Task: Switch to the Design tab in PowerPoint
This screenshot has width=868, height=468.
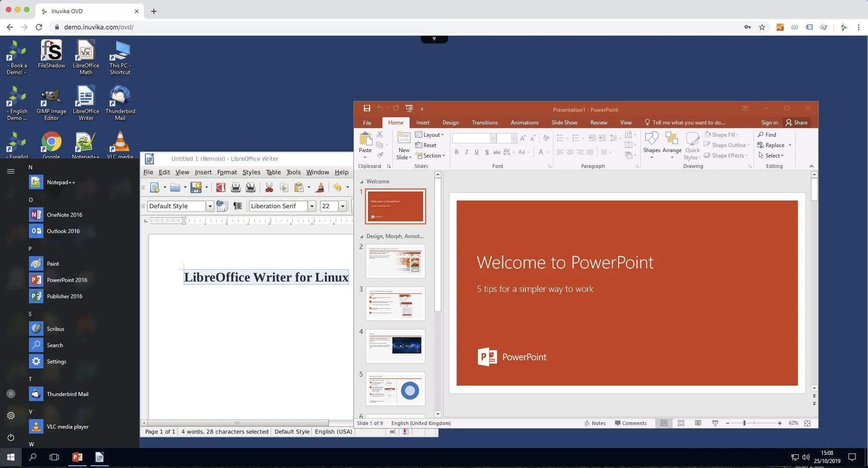Action: tap(450, 123)
